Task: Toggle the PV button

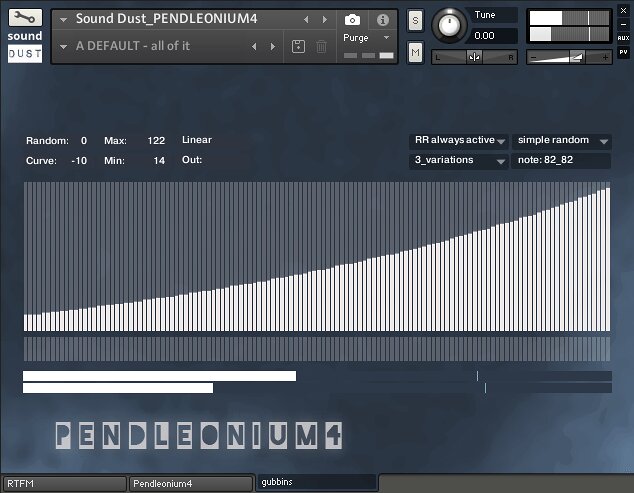Action: (x=623, y=52)
